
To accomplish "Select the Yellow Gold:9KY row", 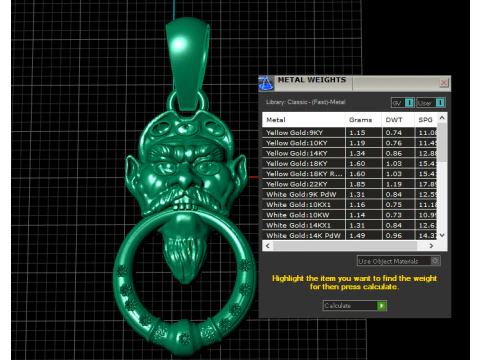I will tap(349, 133).
